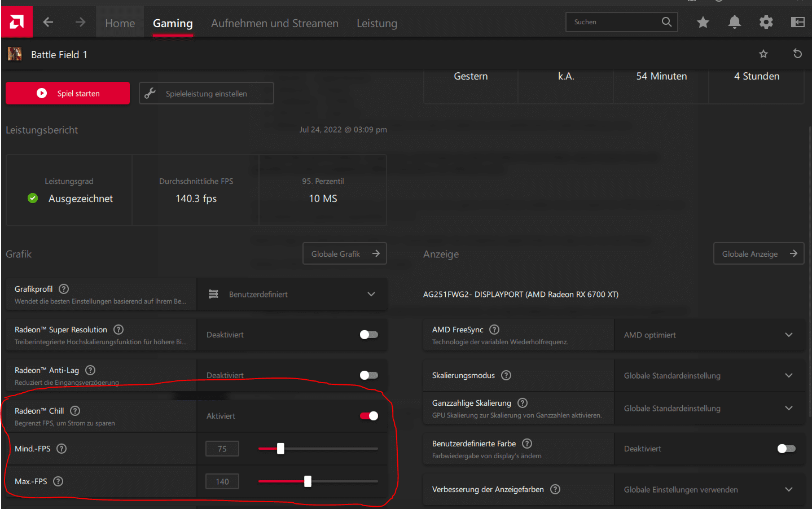
Task: Open Globale Grafik settings
Action: pos(345,254)
